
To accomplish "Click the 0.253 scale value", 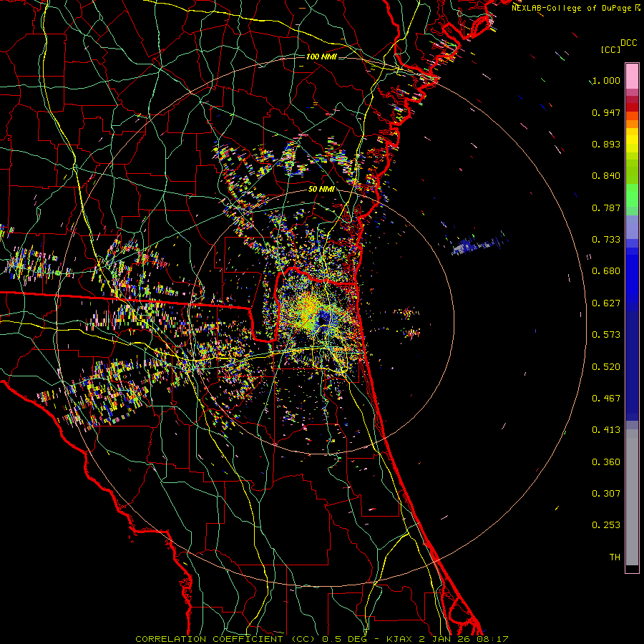I will (x=606, y=525).
